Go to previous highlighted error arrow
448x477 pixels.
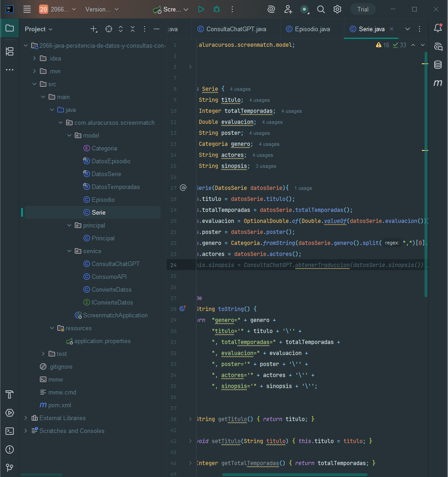click(x=413, y=45)
